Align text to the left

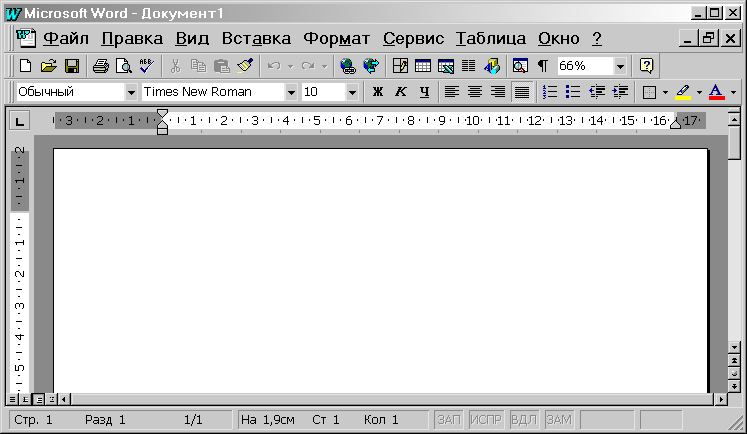[x=452, y=91]
